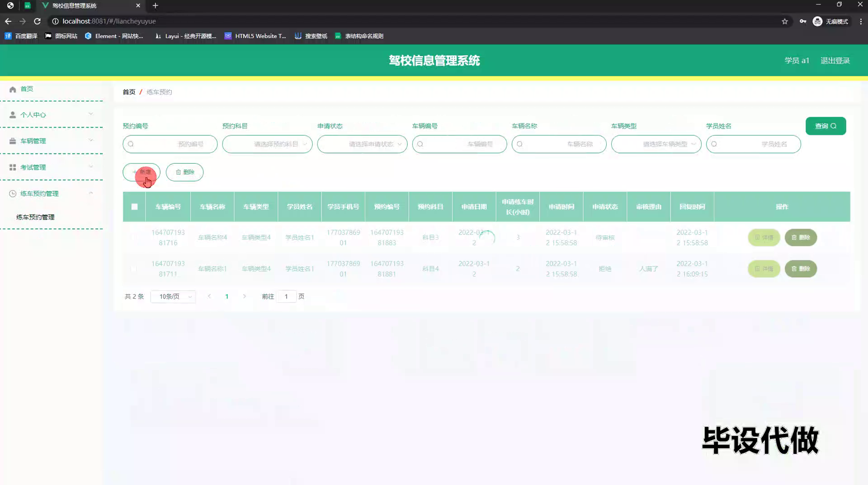
Task: Click the 科目3 cell
Action: [x=430, y=238]
